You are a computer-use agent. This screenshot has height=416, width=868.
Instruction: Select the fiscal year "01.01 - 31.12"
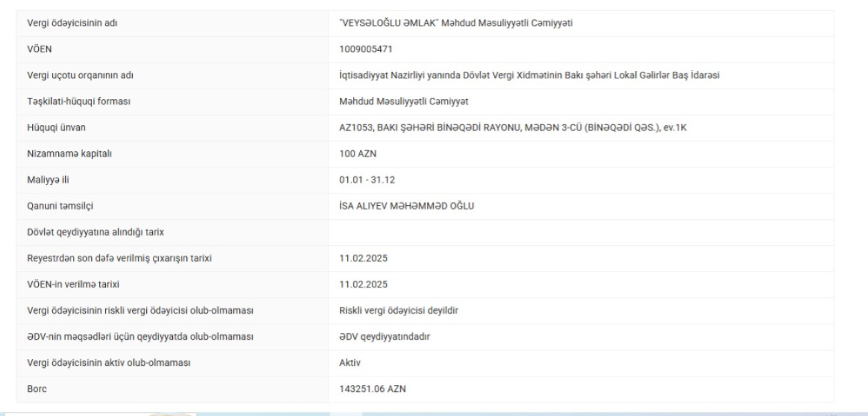[x=367, y=181]
